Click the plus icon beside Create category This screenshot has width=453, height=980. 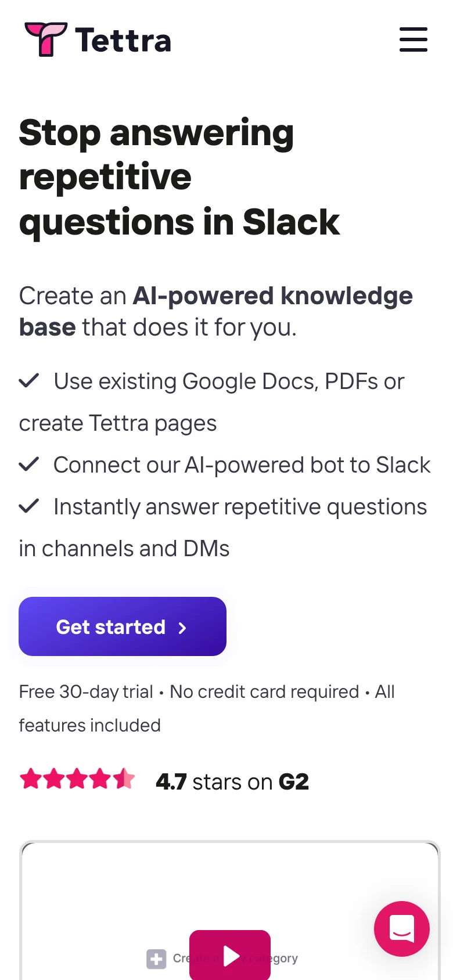point(156,959)
